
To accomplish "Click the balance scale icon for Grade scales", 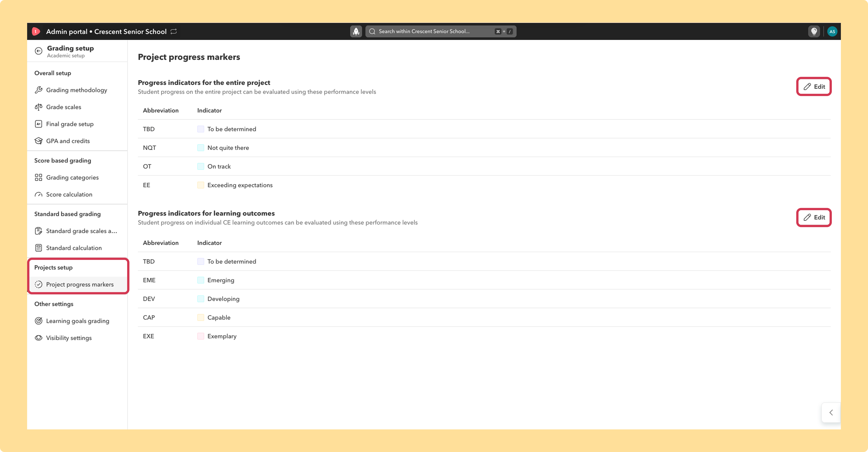I will pos(39,107).
